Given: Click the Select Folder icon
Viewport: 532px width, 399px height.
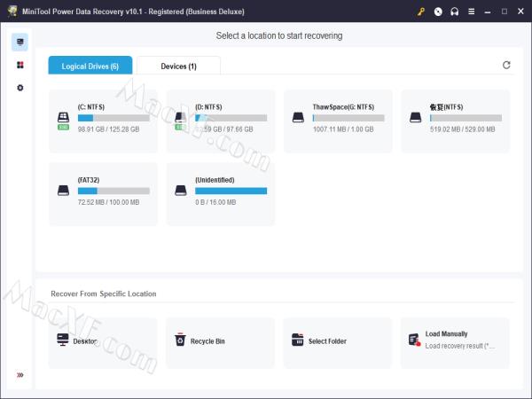Looking at the screenshot, I should pos(298,340).
